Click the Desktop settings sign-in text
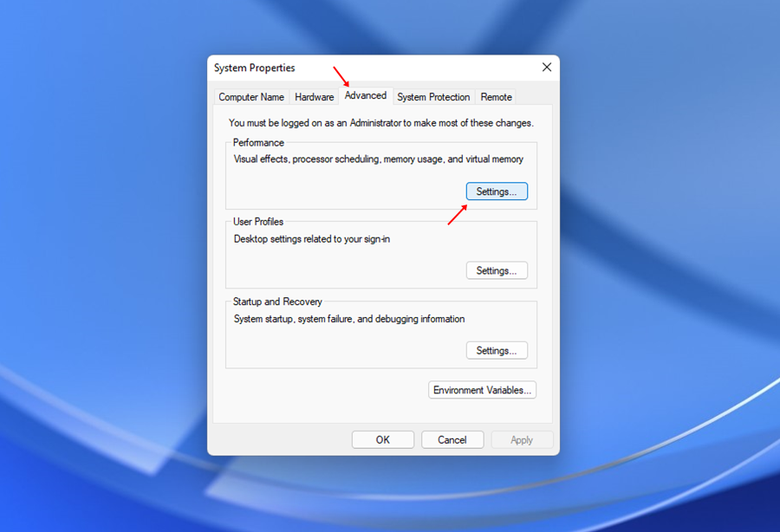 [x=312, y=239]
